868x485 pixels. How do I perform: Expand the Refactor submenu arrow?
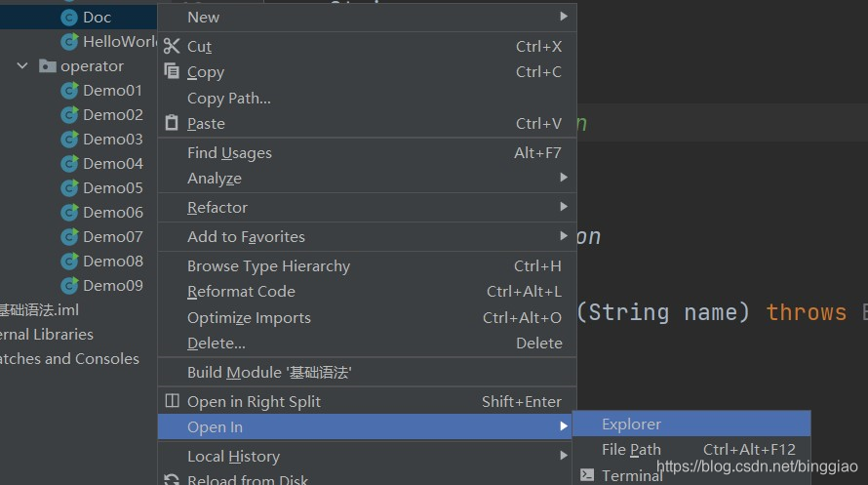(564, 207)
